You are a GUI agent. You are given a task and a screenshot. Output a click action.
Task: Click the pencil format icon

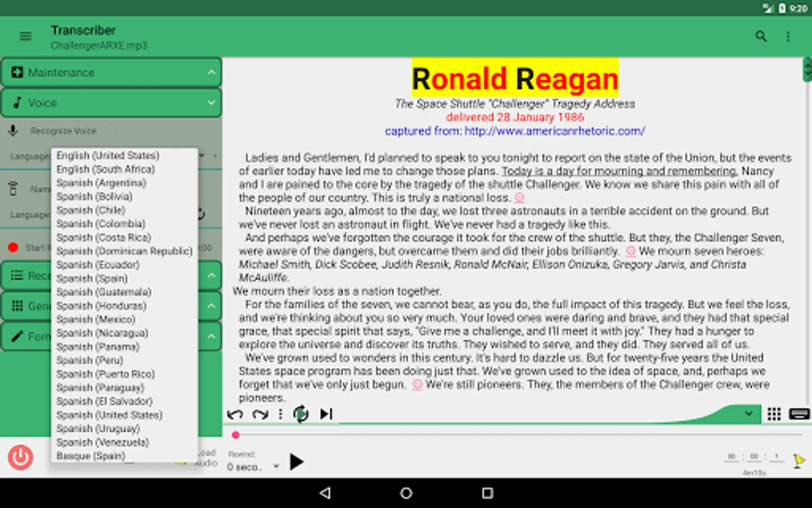point(17,336)
